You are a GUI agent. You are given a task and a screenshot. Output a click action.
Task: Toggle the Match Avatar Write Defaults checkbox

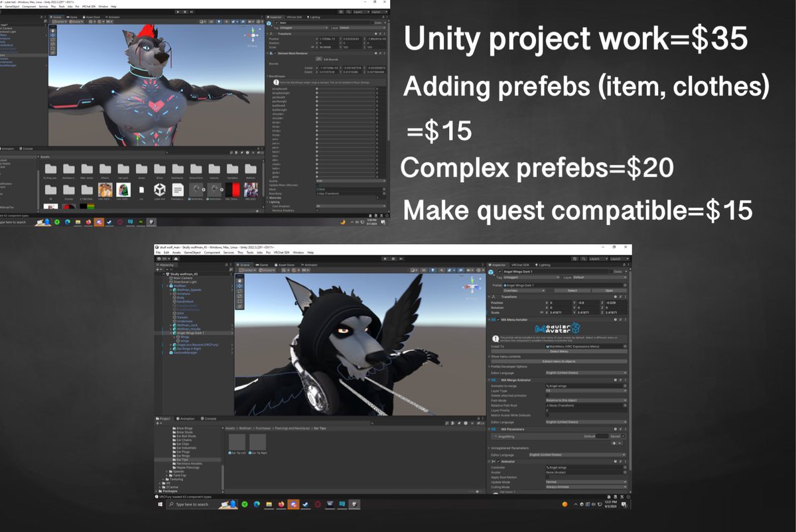tap(547, 415)
